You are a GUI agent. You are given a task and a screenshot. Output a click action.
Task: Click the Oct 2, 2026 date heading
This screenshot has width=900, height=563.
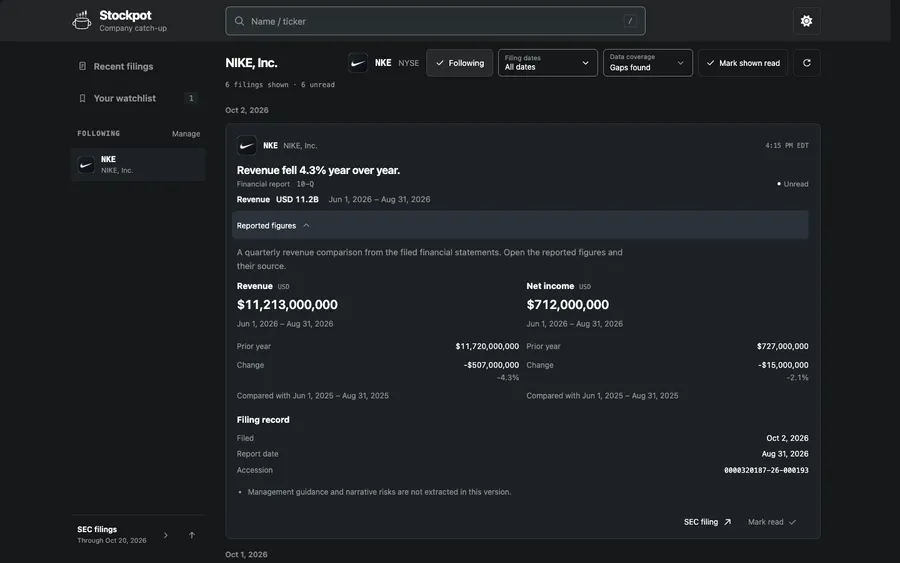coord(247,110)
